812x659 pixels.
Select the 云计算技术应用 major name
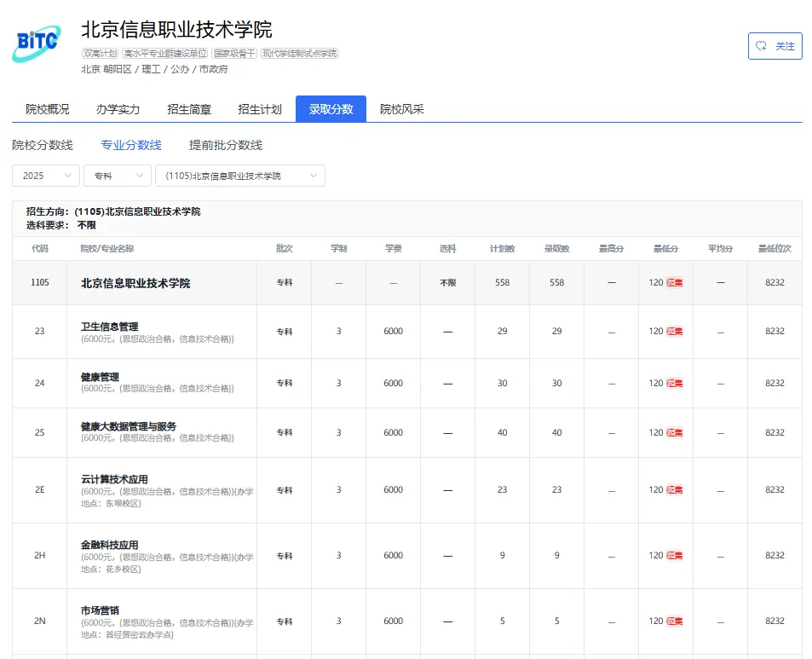tap(114, 479)
